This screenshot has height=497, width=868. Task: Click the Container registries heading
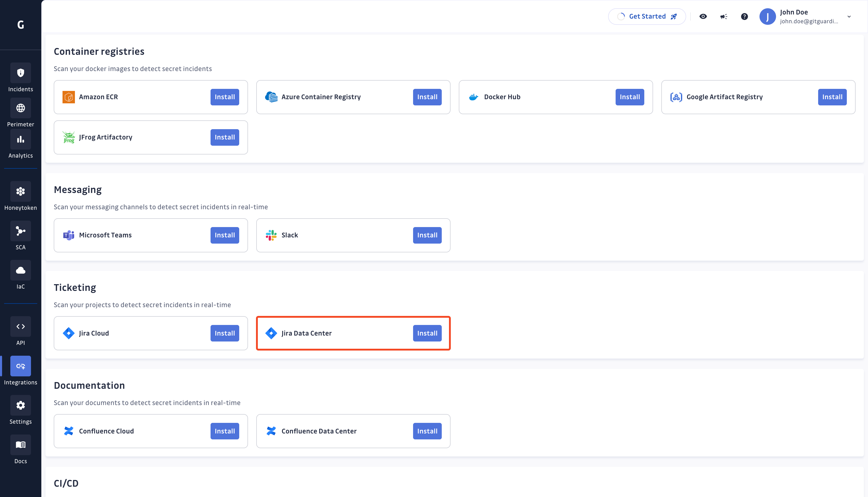coord(99,52)
